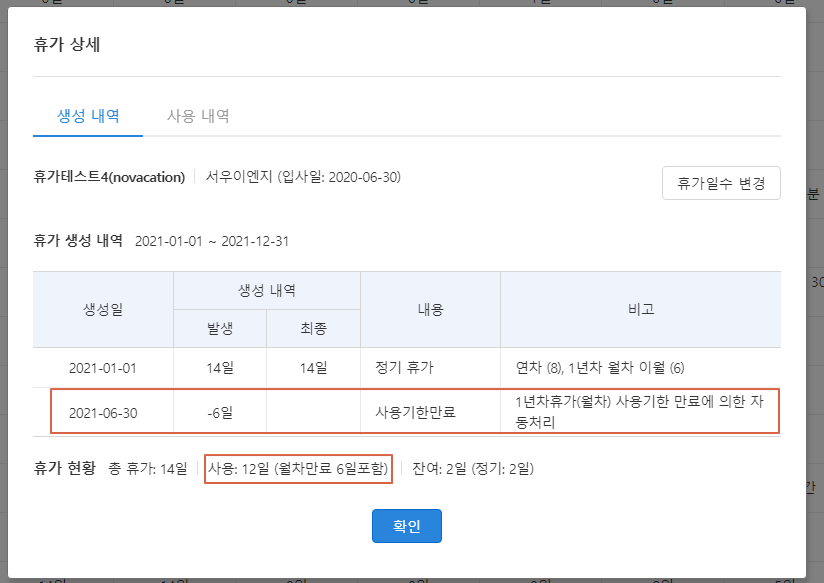Select the 2021-06-30 date cell
Screen dimensions: 824x583
click(103, 412)
